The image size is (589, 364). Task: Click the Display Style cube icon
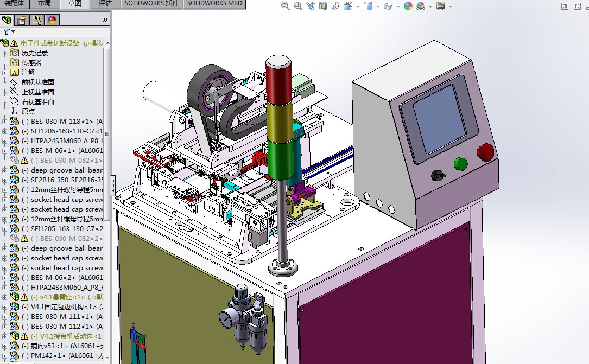coord(368,6)
